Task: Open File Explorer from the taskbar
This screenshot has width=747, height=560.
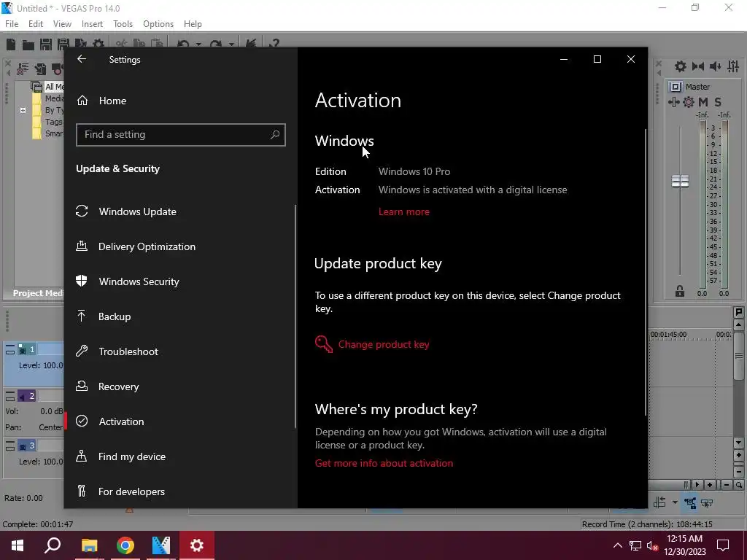Action: [x=89, y=545]
